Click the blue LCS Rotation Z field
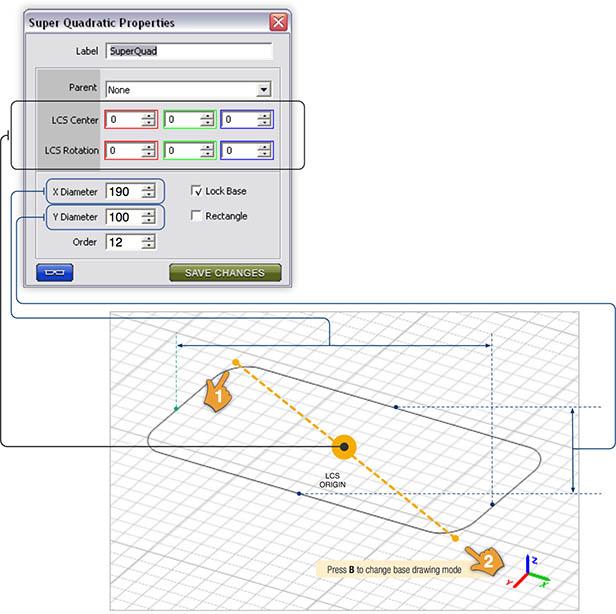The height and width of the screenshot is (614, 616). [247, 150]
